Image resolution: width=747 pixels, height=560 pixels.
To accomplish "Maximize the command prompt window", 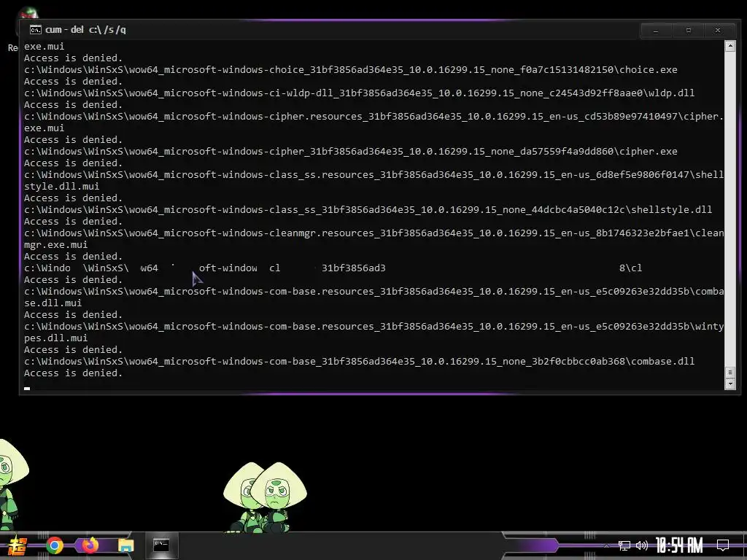I will (688, 31).
